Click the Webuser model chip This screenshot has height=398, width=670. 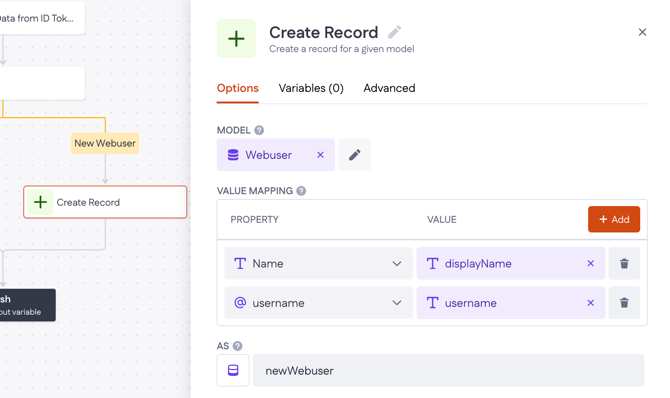(x=276, y=155)
